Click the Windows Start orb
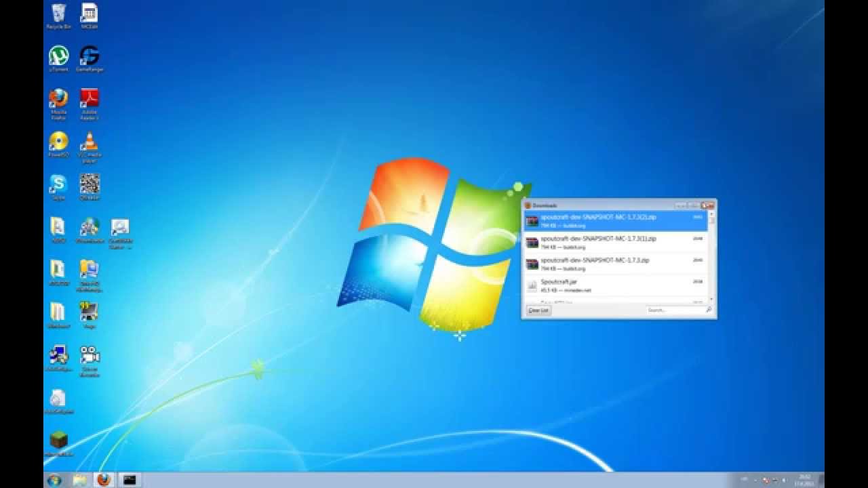The height and width of the screenshot is (488, 868). [x=55, y=480]
